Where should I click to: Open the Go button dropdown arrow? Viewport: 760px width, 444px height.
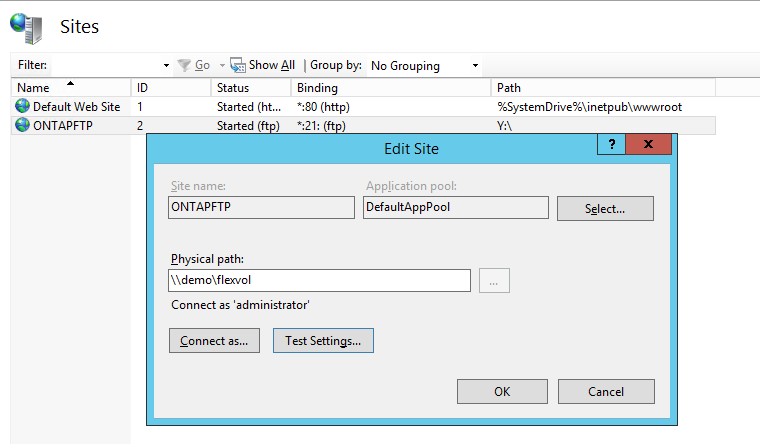tap(222, 65)
